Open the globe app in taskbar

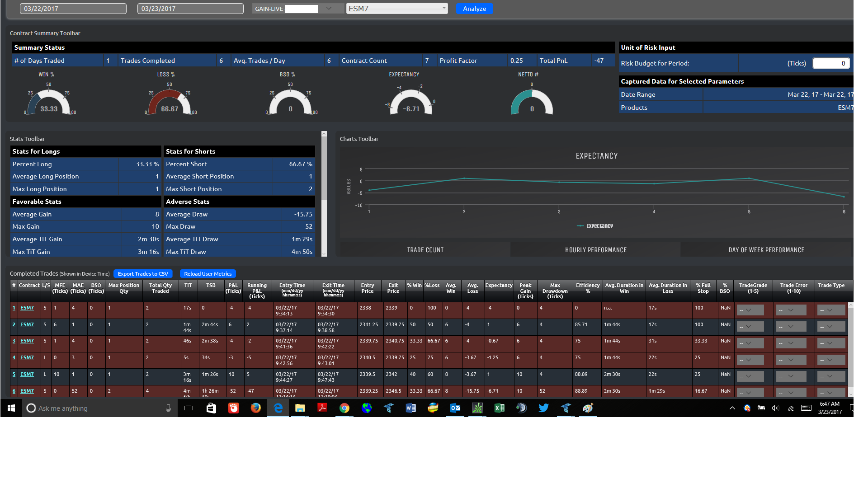point(367,408)
